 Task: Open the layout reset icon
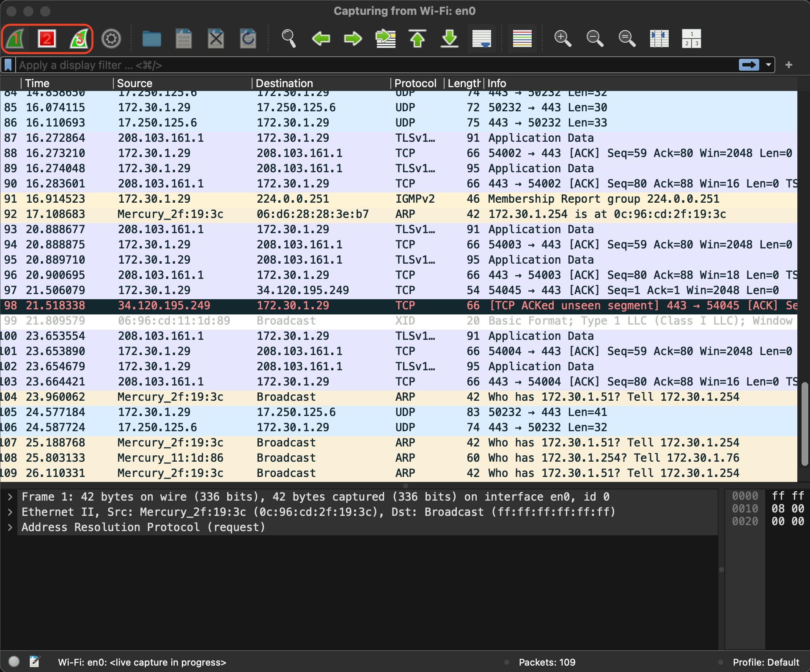(x=692, y=39)
